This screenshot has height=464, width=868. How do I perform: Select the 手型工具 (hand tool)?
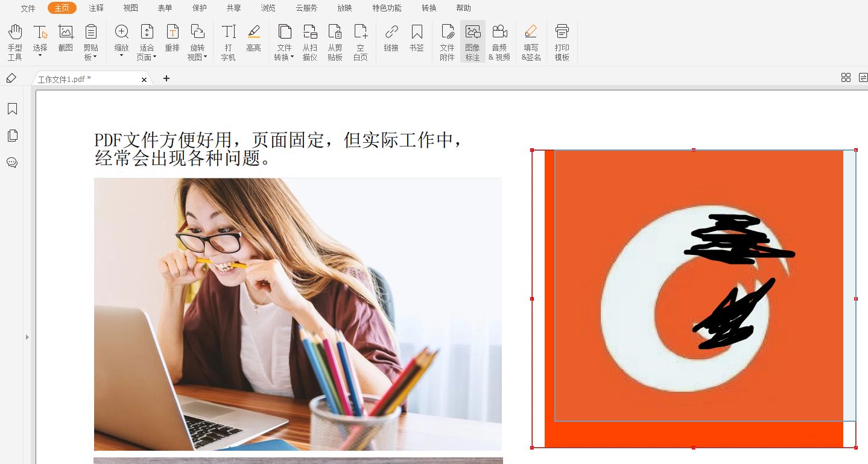click(14, 42)
